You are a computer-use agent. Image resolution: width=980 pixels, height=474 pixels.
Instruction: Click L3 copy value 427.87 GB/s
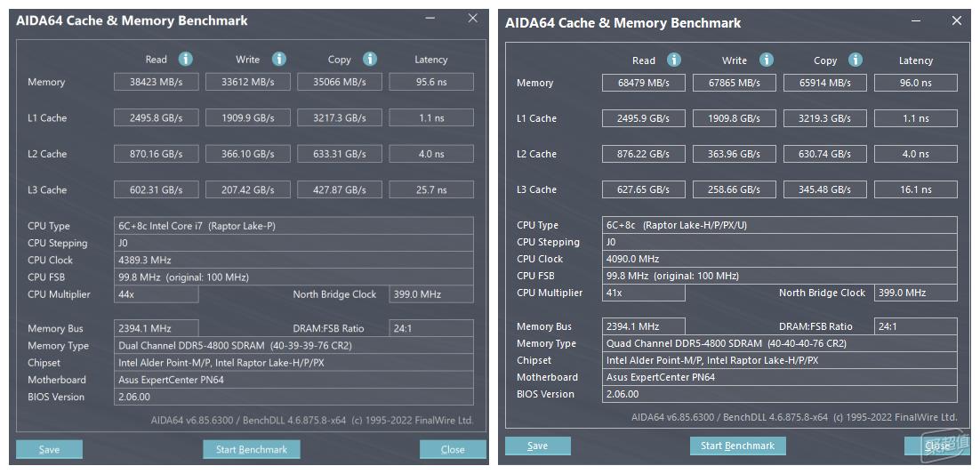[x=340, y=190]
